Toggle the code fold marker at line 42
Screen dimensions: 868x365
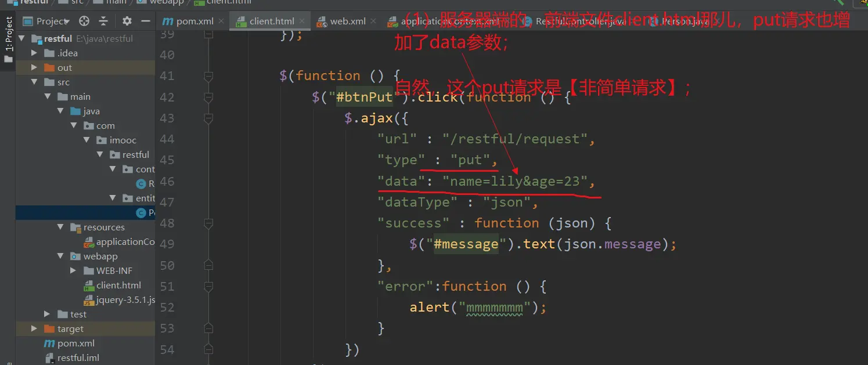(208, 97)
